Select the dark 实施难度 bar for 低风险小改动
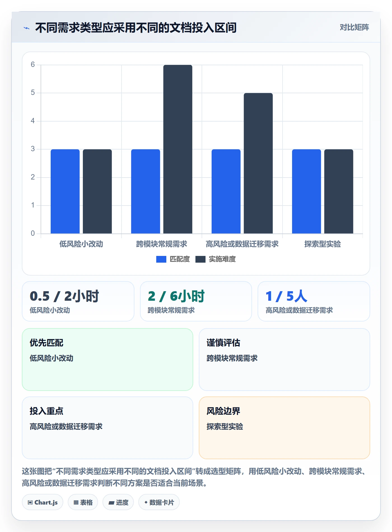Image resolution: width=392 pixels, height=532 pixels. (97, 191)
